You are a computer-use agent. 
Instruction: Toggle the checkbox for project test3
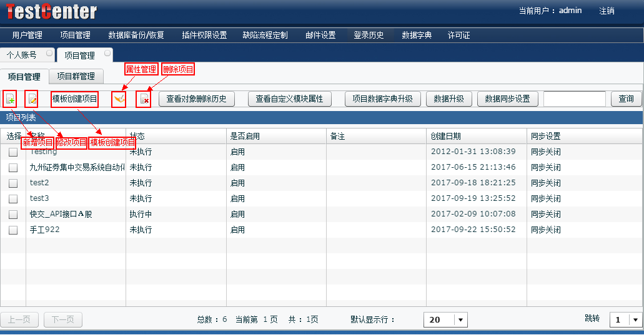[13, 199]
